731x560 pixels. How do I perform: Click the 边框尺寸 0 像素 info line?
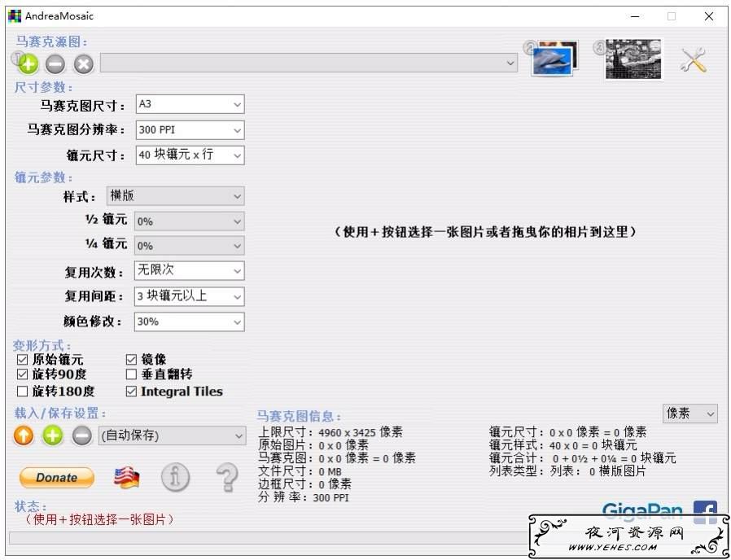point(305,484)
